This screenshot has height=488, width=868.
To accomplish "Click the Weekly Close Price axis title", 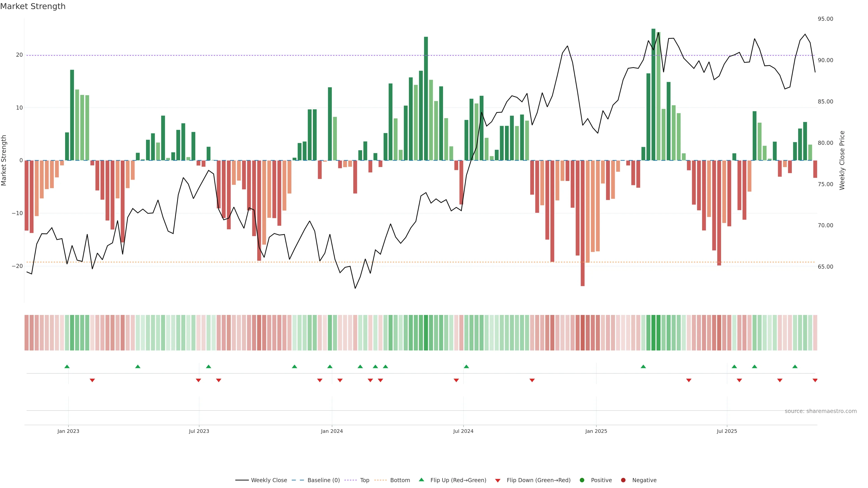I will click(842, 160).
